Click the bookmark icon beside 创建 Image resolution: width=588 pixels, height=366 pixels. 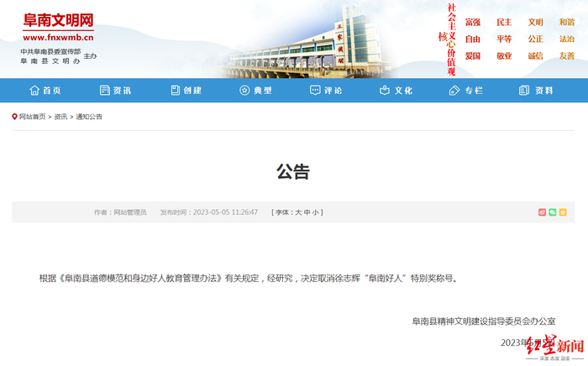[x=175, y=91]
